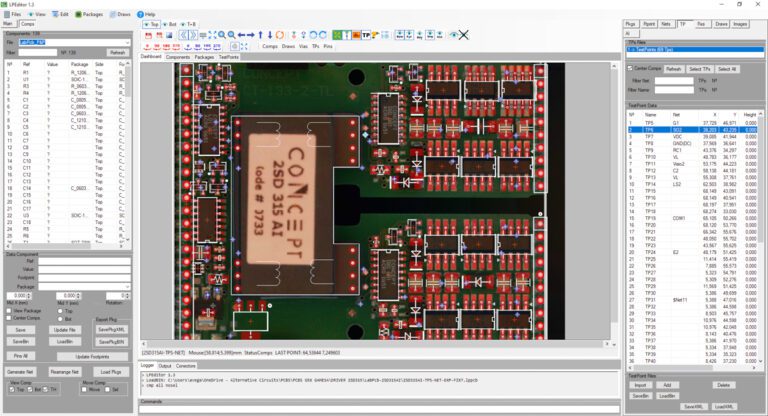Click the green grid toolbar icon

pyautogui.click(x=337, y=35)
